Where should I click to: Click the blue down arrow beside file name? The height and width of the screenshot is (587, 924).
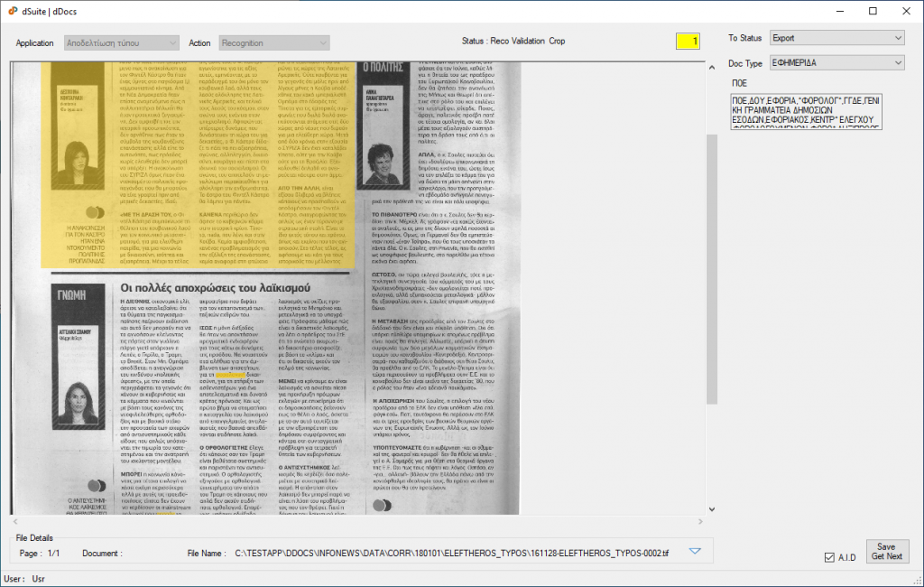pyautogui.click(x=695, y=552)
